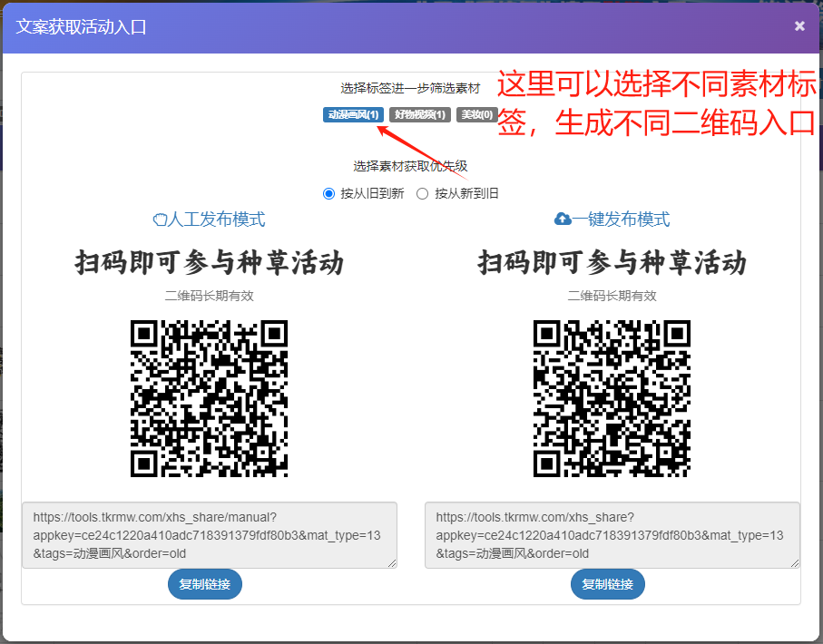Copy the one-click mode link with 复制链接
Screen dimensions: 823x644
[608, 584]
